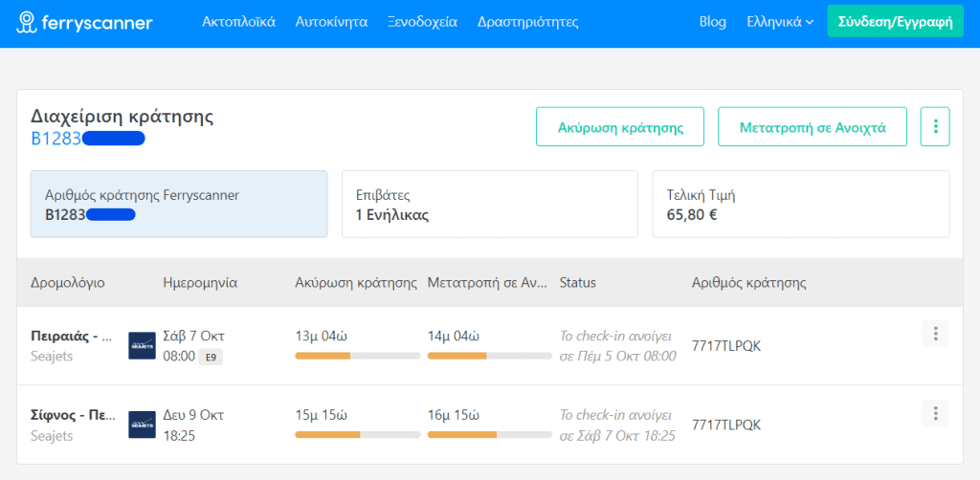Open options menu for the Sifnos trip row

click(x=935, y=413)
